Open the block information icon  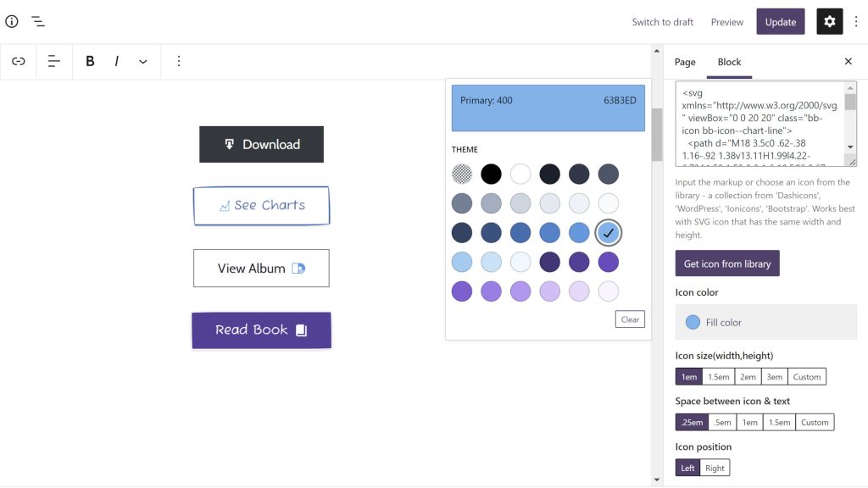pos(11,21)
